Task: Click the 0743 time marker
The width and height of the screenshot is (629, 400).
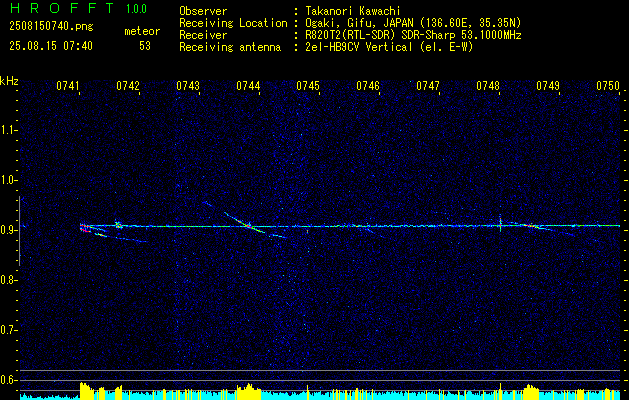Action: 188,85
